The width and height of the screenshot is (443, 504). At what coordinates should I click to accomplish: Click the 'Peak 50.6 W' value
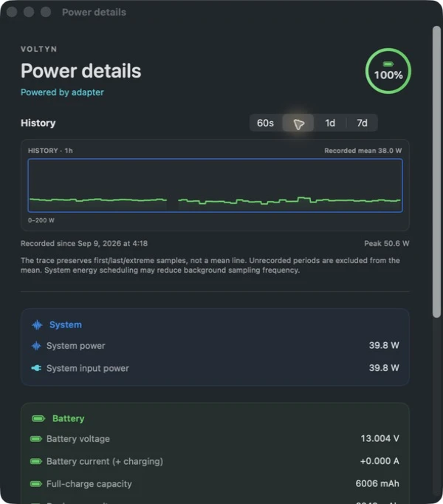[387, 243]
